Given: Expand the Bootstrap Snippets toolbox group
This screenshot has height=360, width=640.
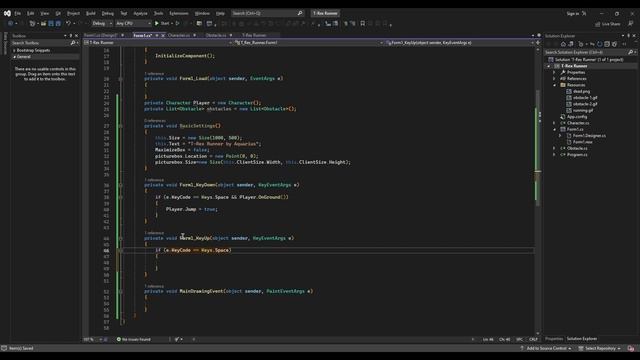Looking at the screenshot, I should click(14, 51).
